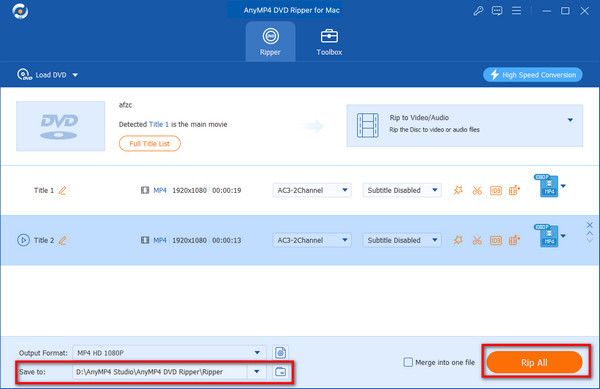Rename Title 1 with the pencil icon
The width and height of the screenshot is (600, 389).
coord(62,190)
